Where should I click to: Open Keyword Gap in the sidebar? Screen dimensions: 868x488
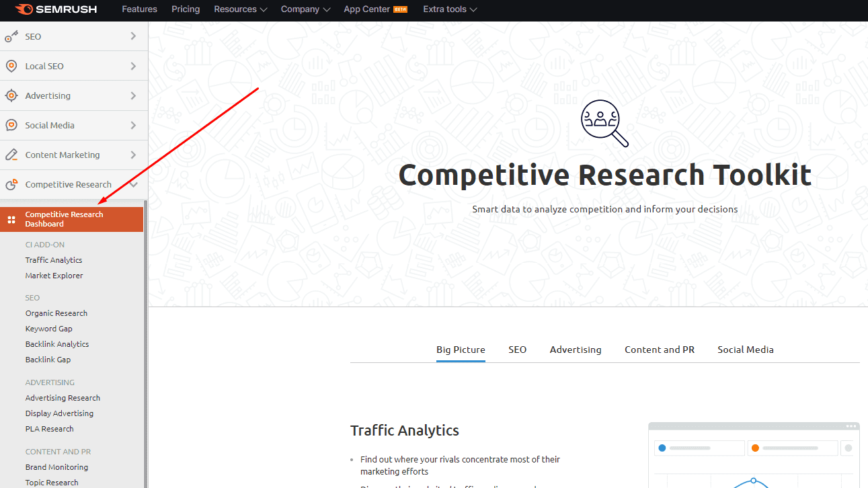(49, 329)
